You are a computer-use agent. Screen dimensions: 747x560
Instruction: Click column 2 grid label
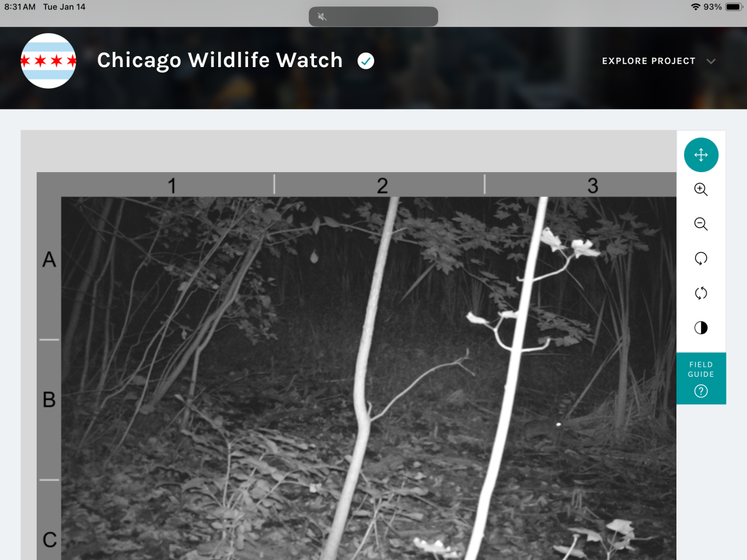click(382, 185)
